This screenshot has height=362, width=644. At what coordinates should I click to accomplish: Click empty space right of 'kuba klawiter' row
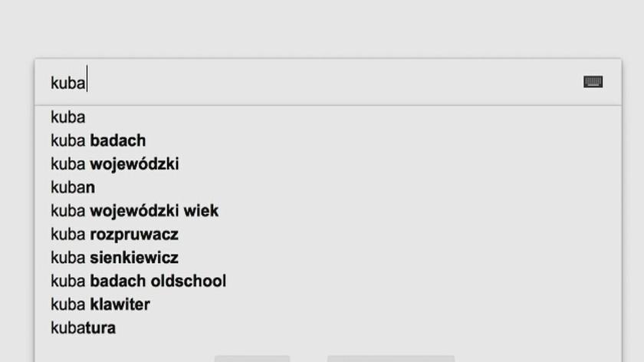tap(383, 304)
